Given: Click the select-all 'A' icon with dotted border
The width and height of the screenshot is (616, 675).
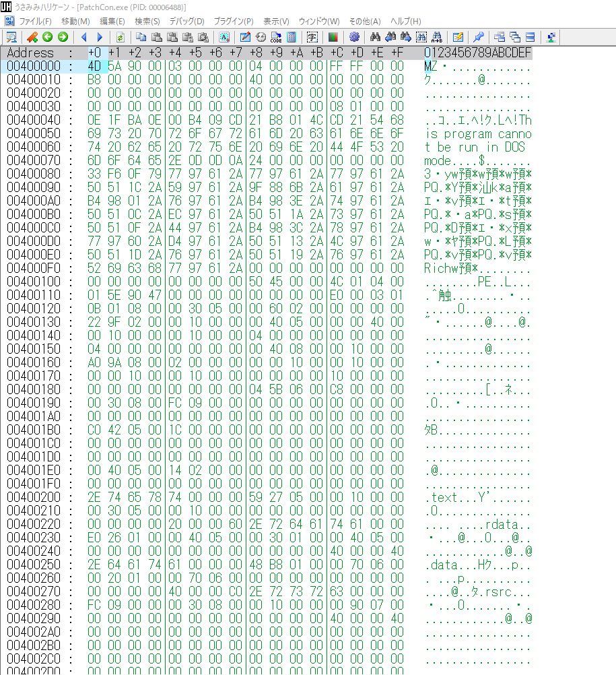Looking at the screenshot, I should (224, 38).
